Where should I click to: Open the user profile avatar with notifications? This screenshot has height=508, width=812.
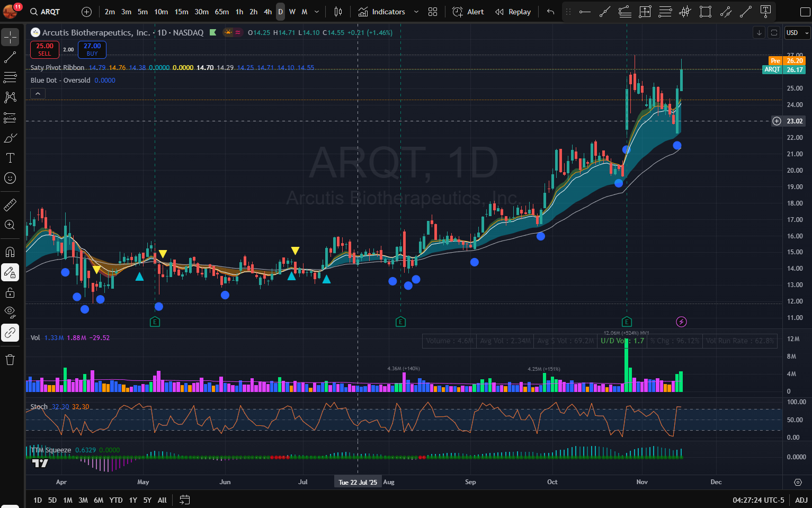point(11,11)
